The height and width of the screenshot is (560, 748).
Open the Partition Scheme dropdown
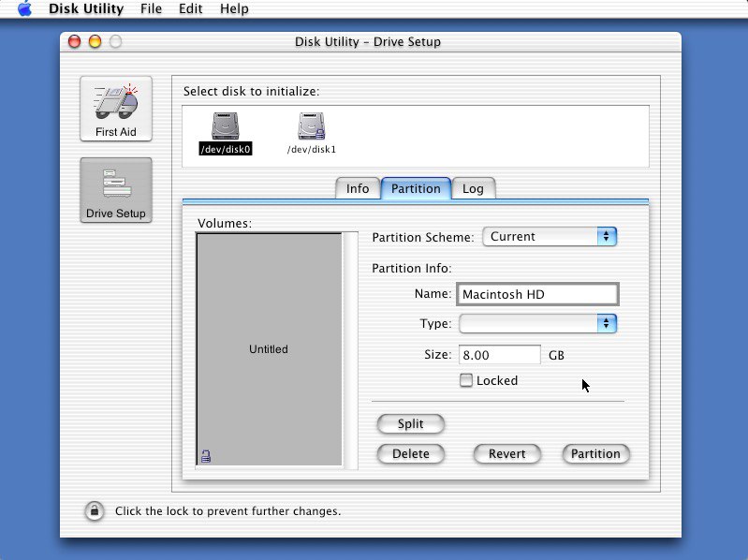550,237
